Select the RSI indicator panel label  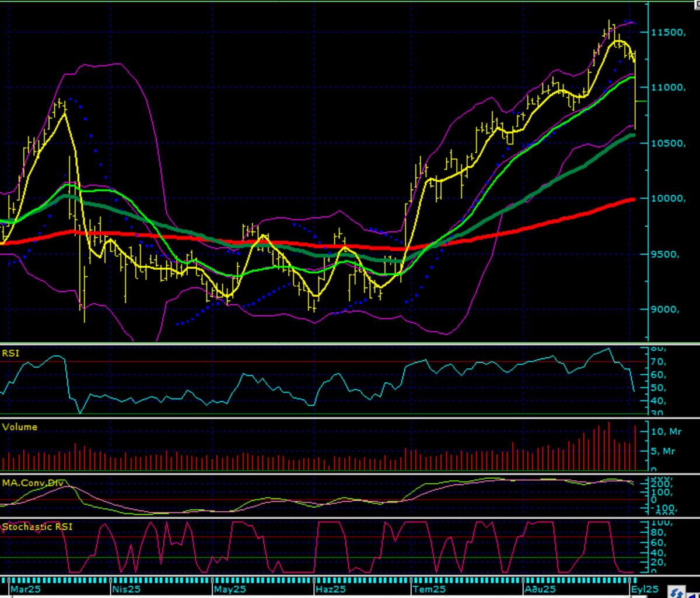10,353
